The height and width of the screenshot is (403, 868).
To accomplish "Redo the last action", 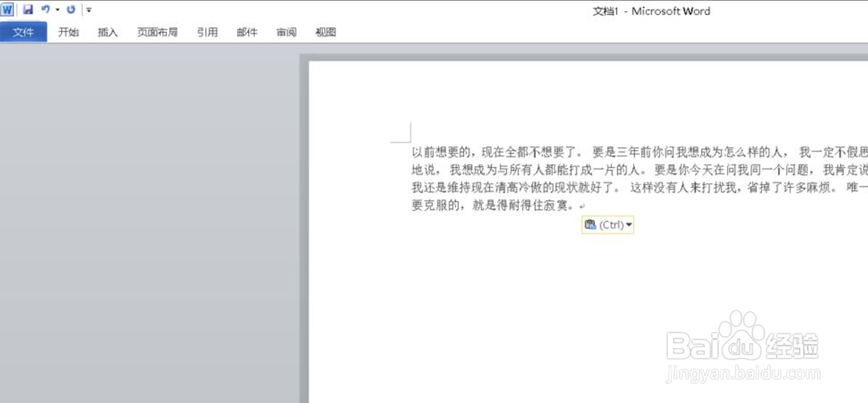I will [x=71, y=9].
